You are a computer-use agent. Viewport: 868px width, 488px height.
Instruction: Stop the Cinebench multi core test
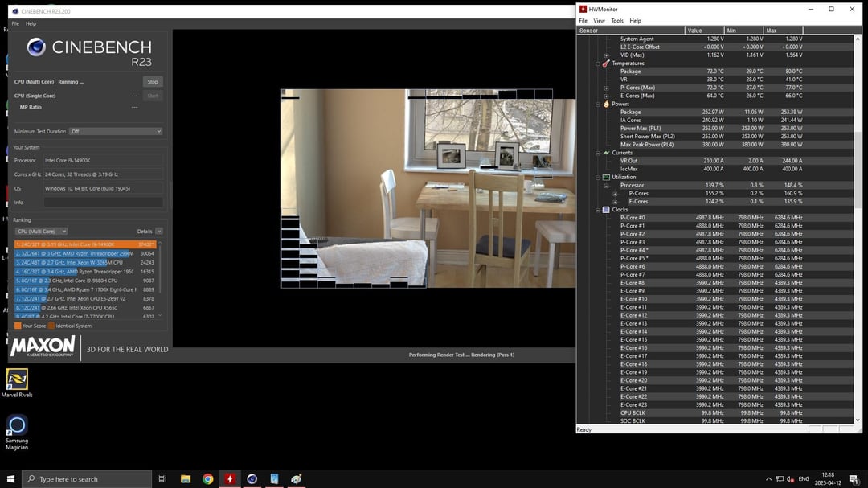pos(153,82)
